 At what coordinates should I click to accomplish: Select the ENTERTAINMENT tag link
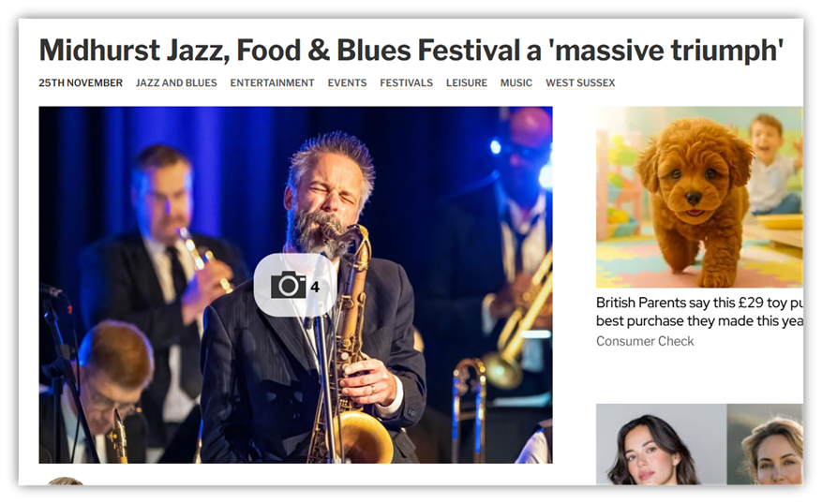(x=272, y=82)
